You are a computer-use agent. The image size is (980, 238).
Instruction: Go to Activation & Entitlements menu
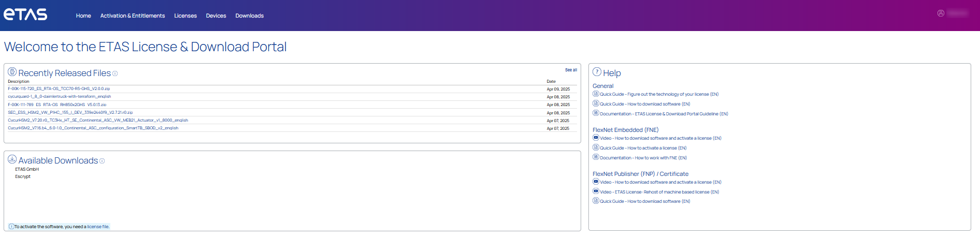coord(133,16)
